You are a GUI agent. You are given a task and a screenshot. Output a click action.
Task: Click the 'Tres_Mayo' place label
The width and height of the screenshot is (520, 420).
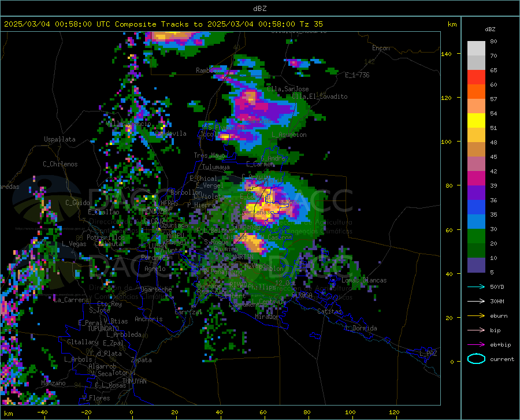209,155
